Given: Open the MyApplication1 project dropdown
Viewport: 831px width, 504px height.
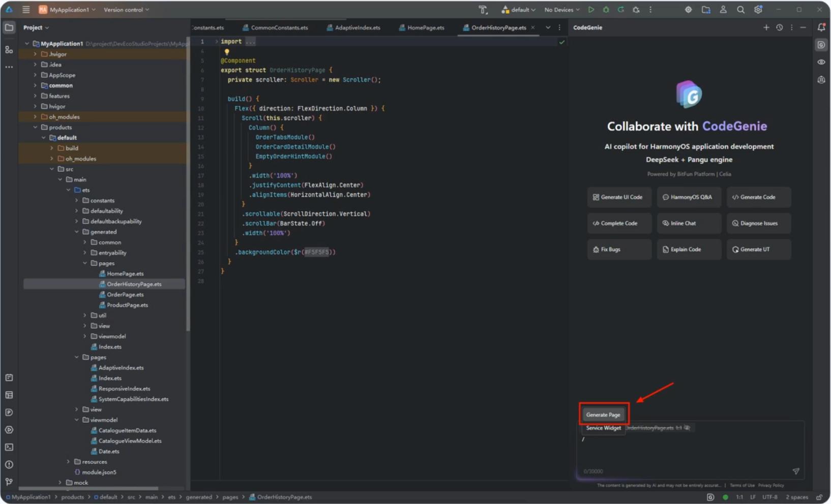Looking at the screenshot, I should [x=67, y=10].
